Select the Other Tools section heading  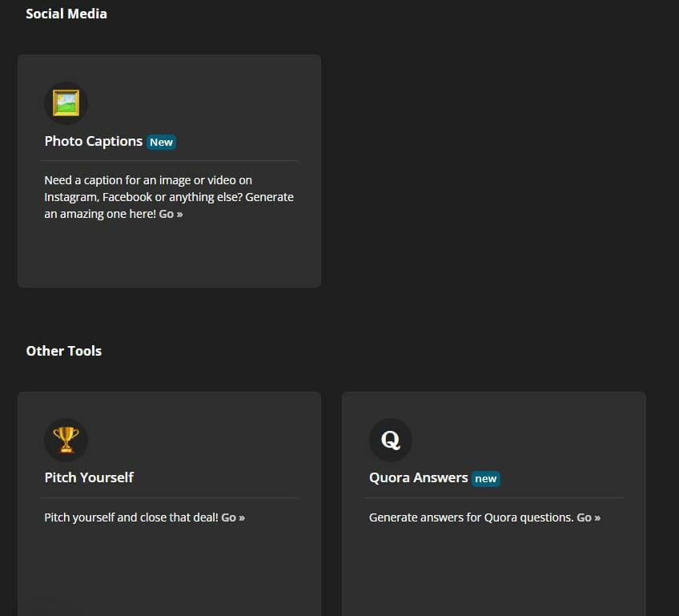coord(64,351)
